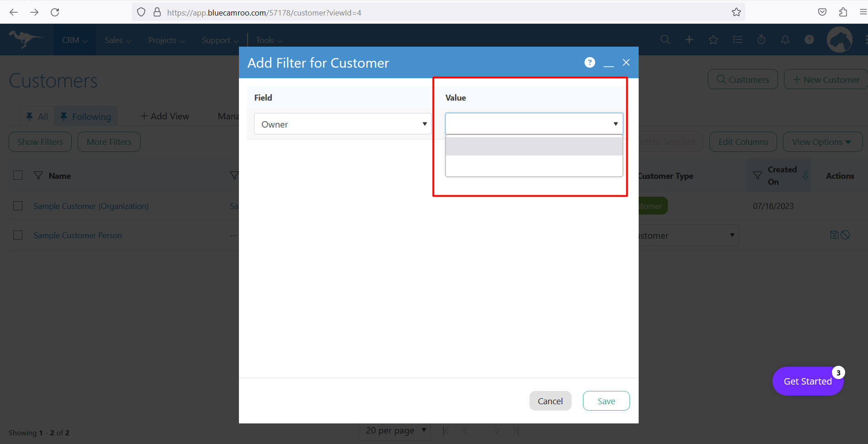
Task: Open the Field dropdown showing Owner
Action: pos(343,124)
